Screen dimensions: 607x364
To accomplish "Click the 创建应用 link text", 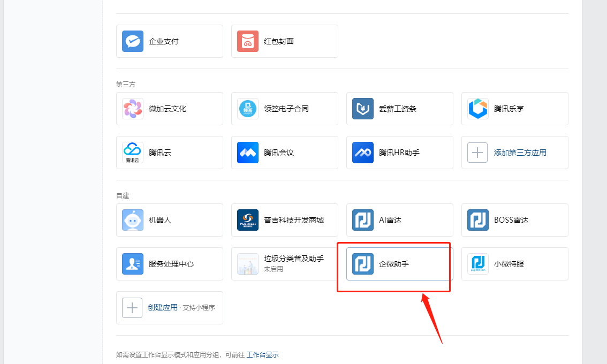I will [163, 307].
